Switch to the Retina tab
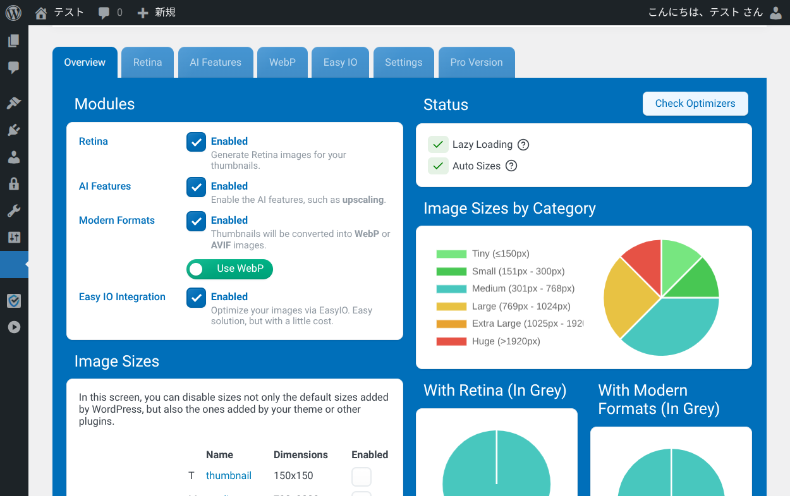This screenshot has height=496, width=790. [147, 62]
